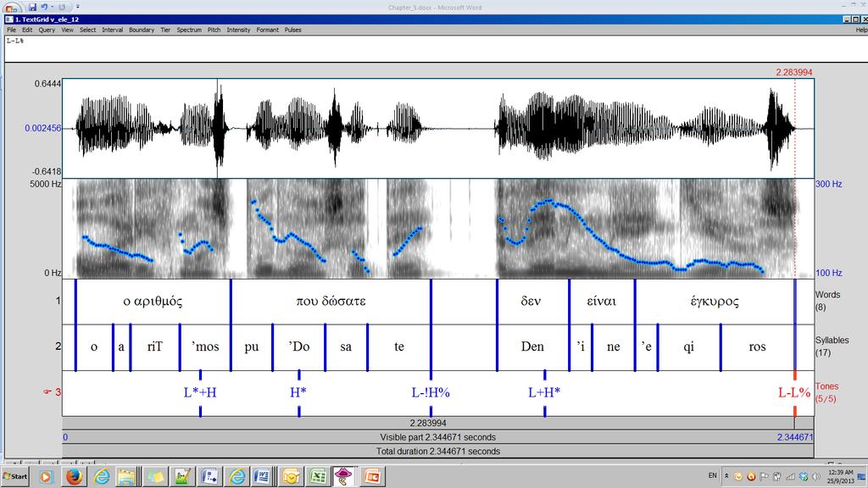Click the EN language indicator

(x=712, y=475)
